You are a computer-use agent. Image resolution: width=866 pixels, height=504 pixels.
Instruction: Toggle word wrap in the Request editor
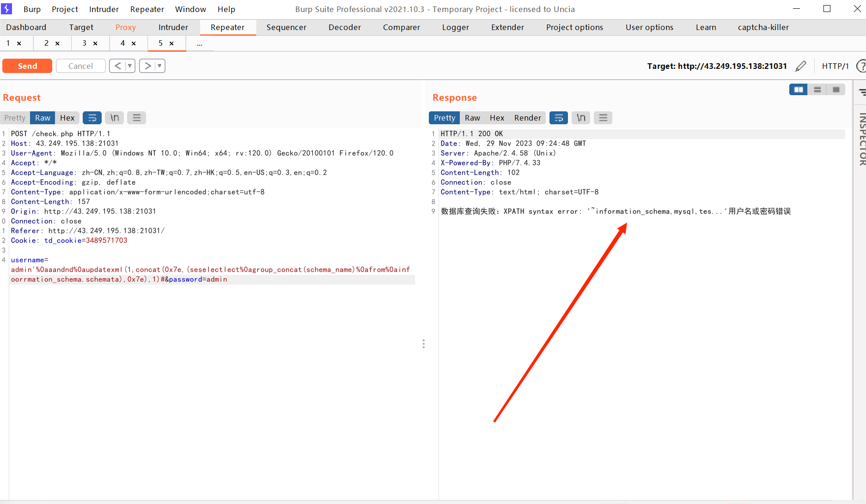coord(92,118)
